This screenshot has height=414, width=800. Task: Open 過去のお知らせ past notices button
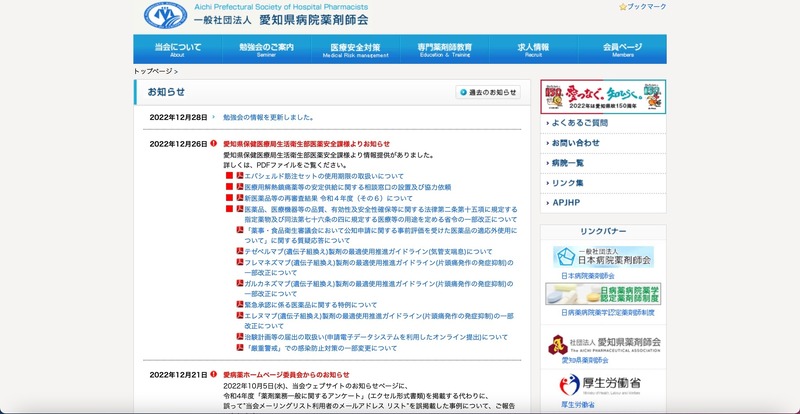click(488, 92)
